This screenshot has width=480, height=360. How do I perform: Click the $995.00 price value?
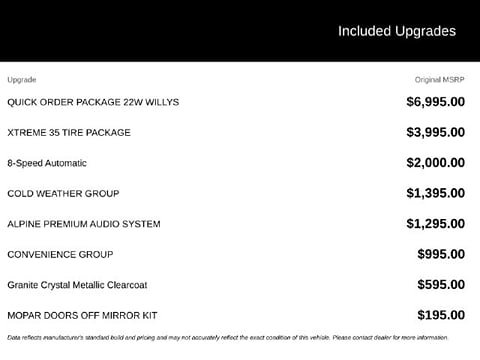(x=441, y=254)
